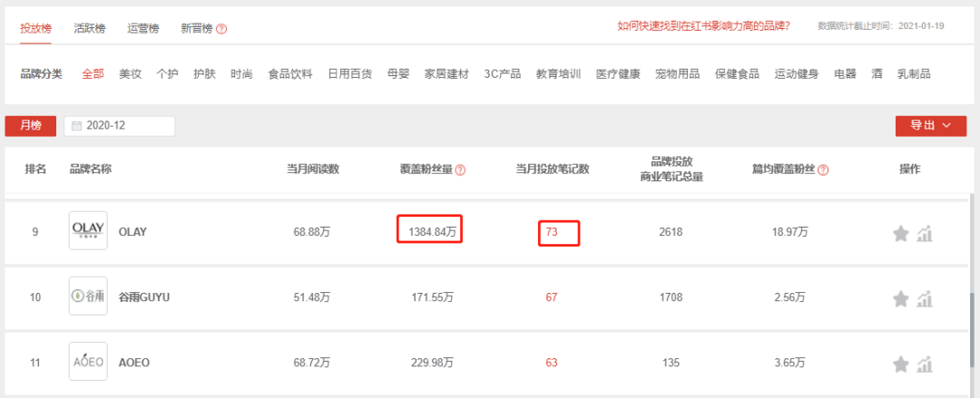This screenshot has height=398, width=980.
Task: View AOEO brand chart icon
Action: pyautogui.click(x=925, y=364)
